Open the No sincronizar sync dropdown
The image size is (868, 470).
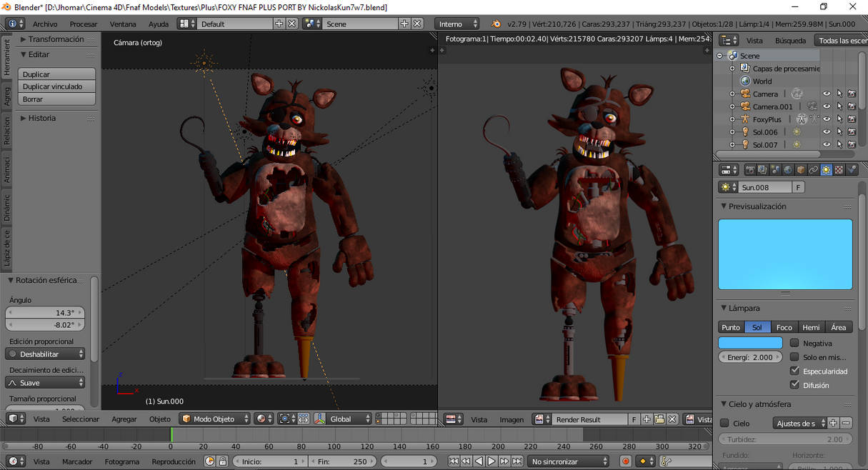coord(569,461)
